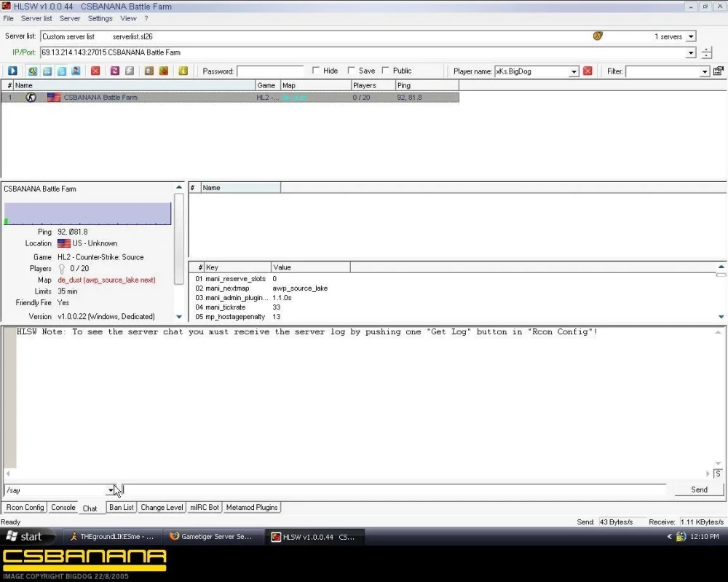Enable the Public checkbox
Screen dimensions: 728x582
[385, 70]
